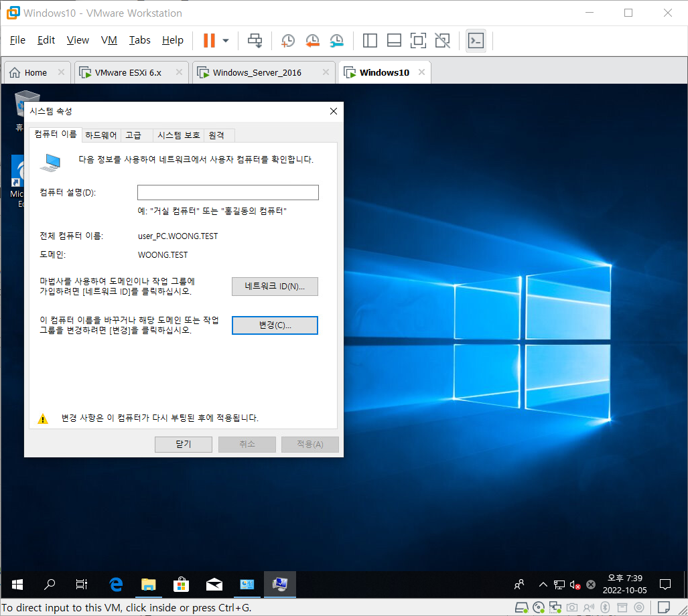Screen dimensions: 688x616
Task: Toggle the thumbnail bar view
Action: tap(394, 40)
